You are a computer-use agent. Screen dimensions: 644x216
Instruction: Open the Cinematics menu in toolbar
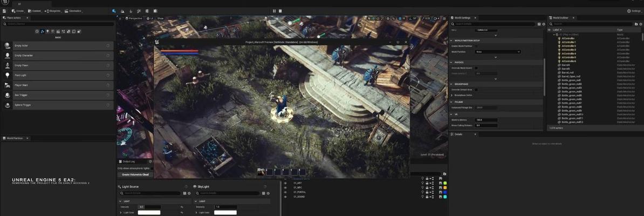[73, 11]
